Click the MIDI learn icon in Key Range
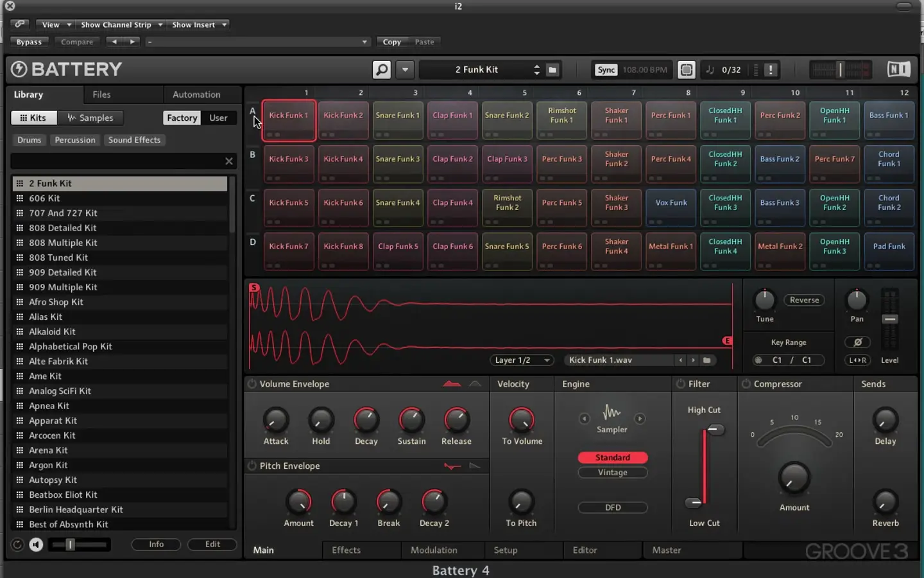 tap(758, 360)
